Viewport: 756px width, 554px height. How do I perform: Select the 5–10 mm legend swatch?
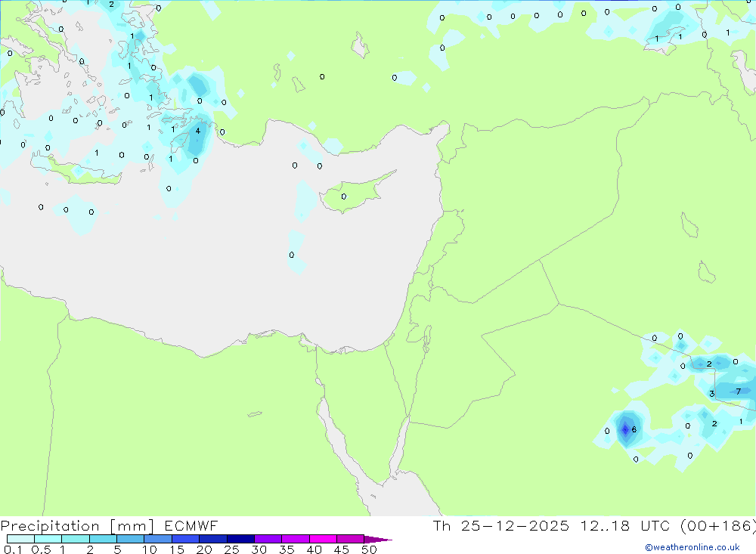click(x=130, y=539)
